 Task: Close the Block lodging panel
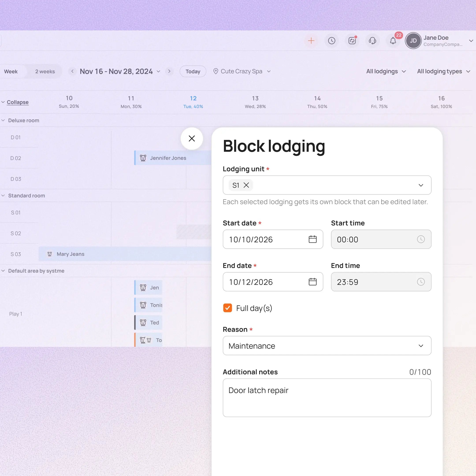click(x=192, y=138)
